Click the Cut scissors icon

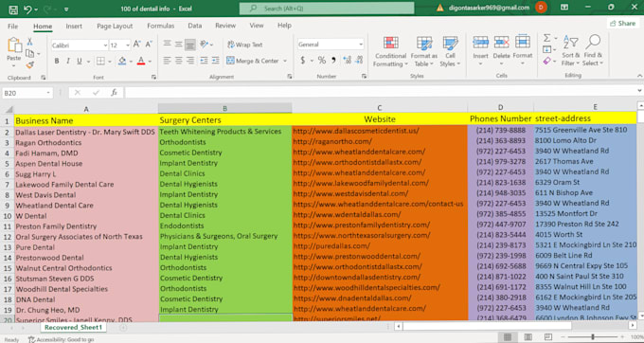click(x=29, y=42)
